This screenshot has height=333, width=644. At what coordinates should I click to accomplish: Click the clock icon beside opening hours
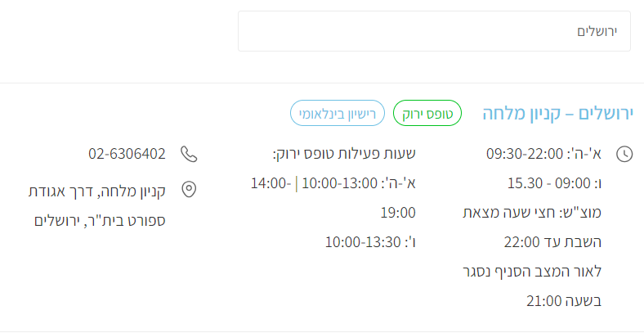pyautogui.click(x=624, y=154)
